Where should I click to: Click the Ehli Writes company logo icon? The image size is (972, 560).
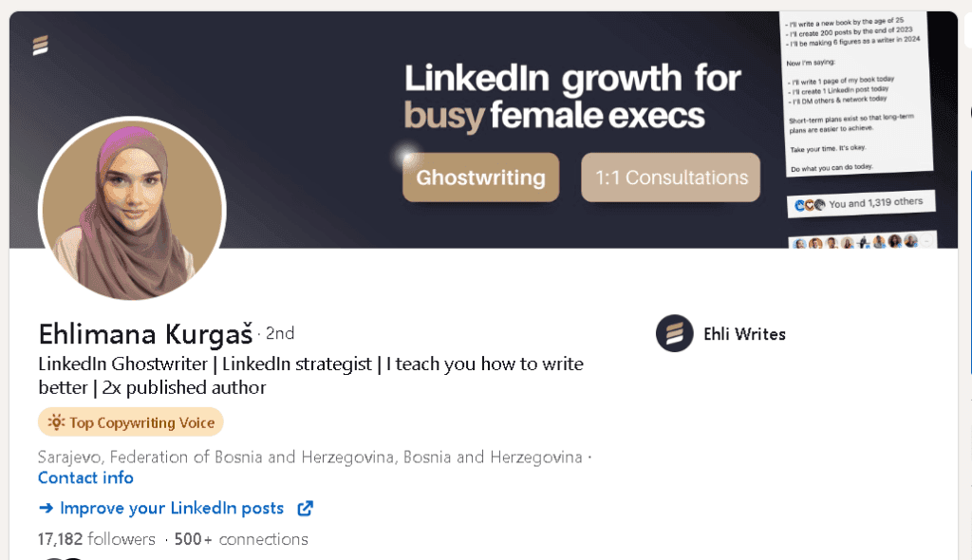(675, 334)
